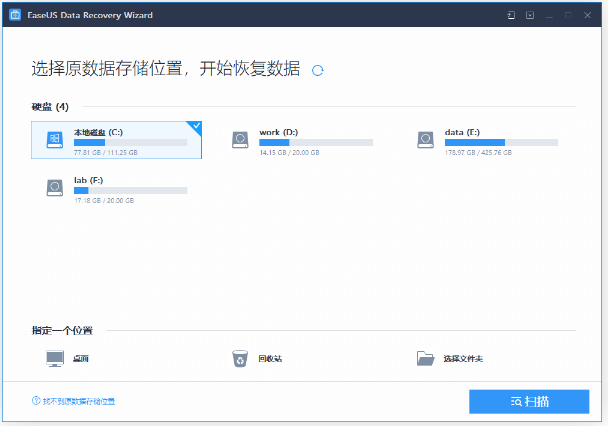Select the data (E:) drive icon
608x426 pixels.
[425, 140]
